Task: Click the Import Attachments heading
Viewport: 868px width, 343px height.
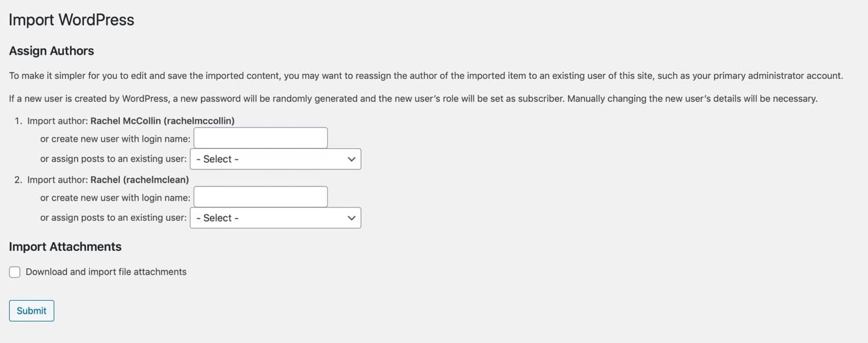Action: click(x=65, y=247)
